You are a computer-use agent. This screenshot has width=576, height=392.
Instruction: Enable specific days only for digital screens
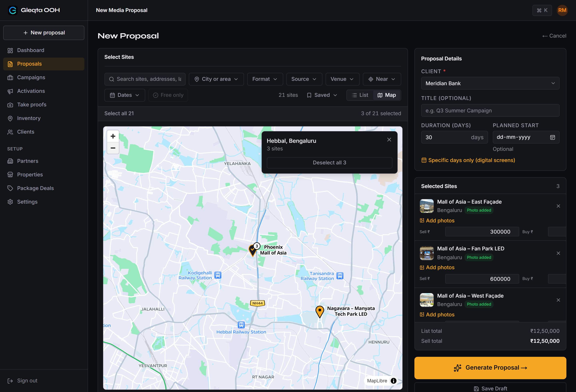click(468, 160)
